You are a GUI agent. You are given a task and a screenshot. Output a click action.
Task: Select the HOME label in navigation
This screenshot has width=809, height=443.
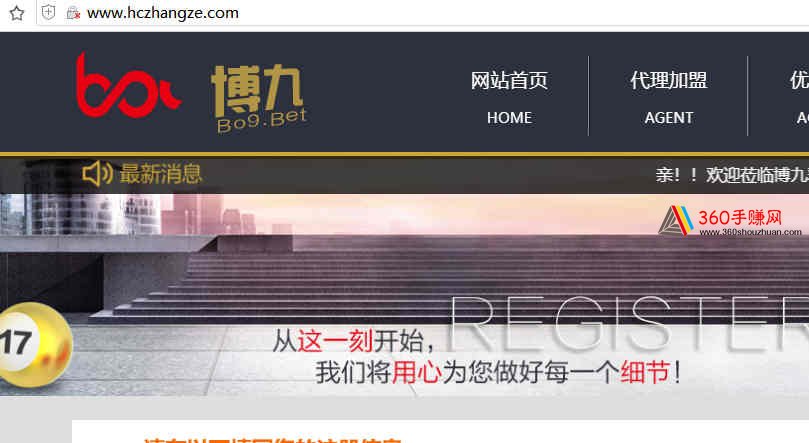click(x=509, y=118)
